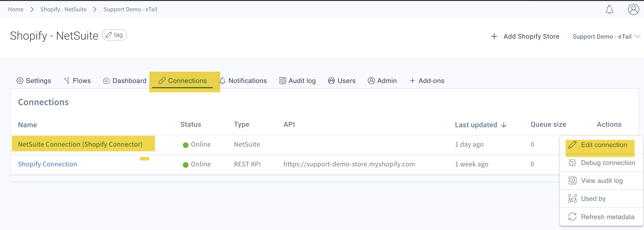Navigate to Home via breadcrumb
The image size is (644, 230).
click(x=16, y=9)
